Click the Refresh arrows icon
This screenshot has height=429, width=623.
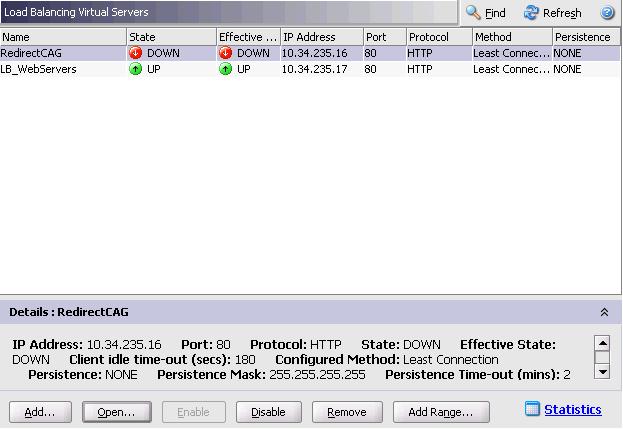click(532, 13)
